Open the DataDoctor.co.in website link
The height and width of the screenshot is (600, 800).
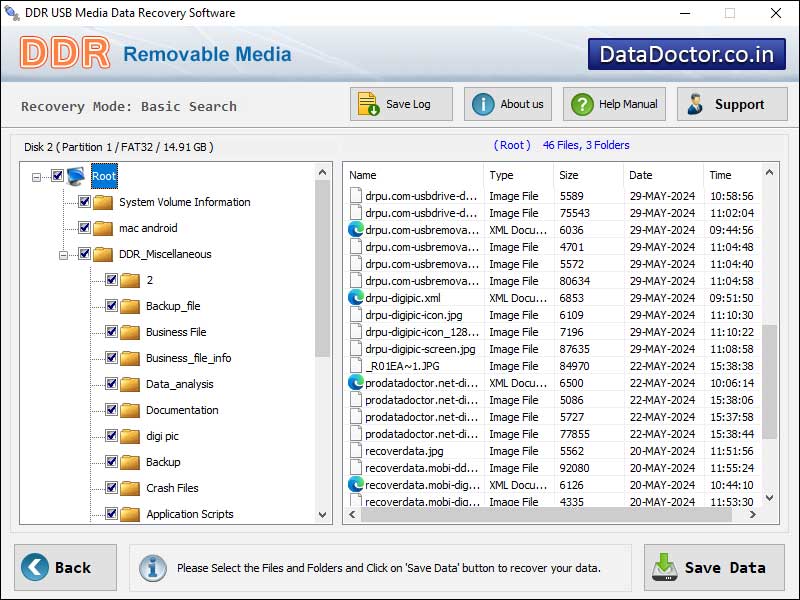coord(686,54)
